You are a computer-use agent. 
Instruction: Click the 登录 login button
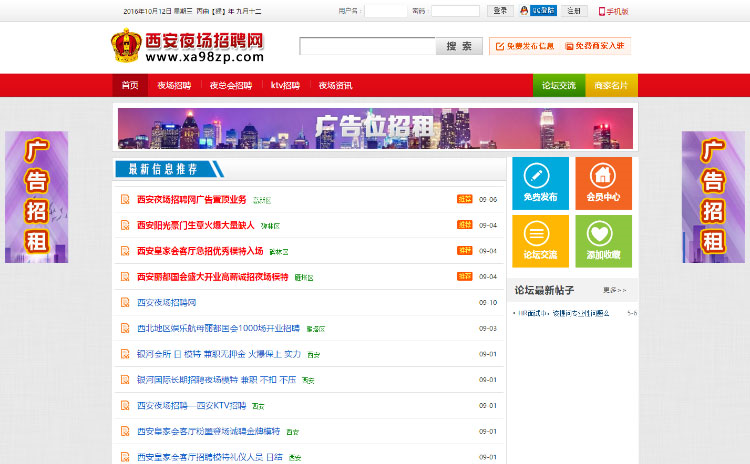(x=500, y=11)
